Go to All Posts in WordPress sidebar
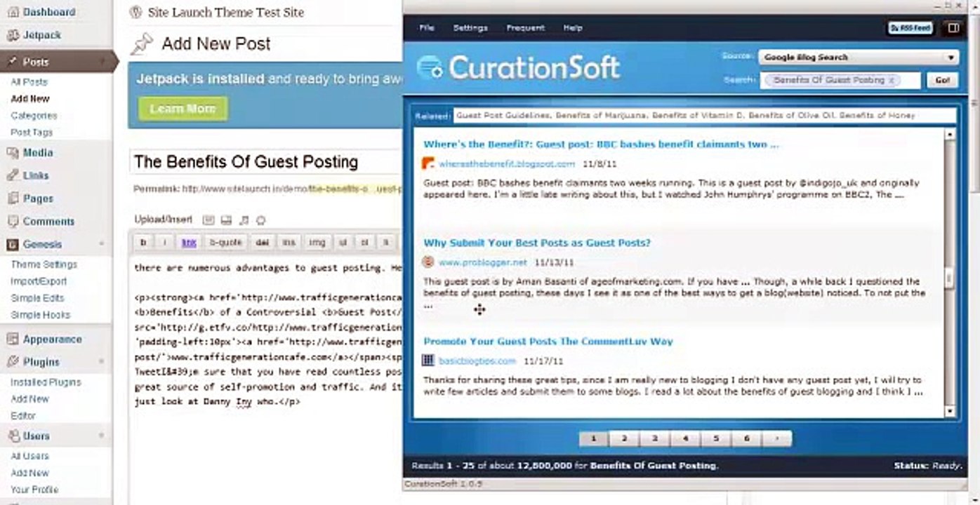Viewport: 980px width, 505px height. (x=29, y=82)
